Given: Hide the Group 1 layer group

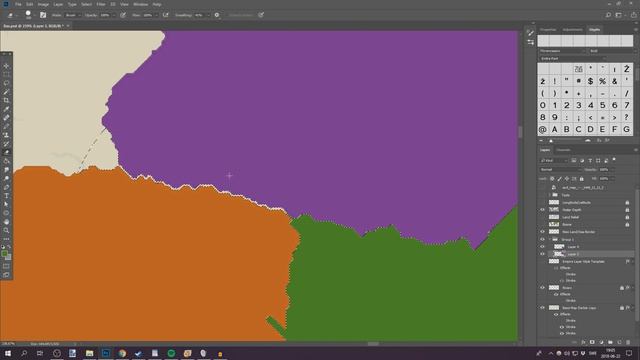Looking at the screenshot, I should (542, 239).
